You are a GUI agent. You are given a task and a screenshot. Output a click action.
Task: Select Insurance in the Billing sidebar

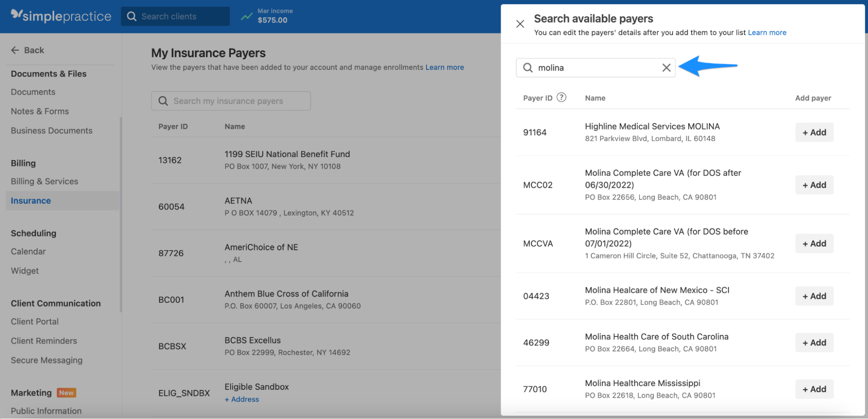click(x=30, y=200)
